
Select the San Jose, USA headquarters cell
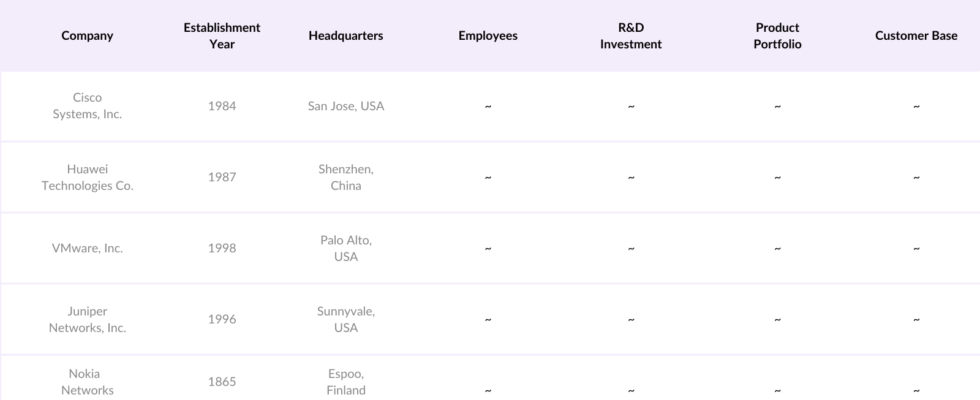pyautogui.click(x=345, y=106)
